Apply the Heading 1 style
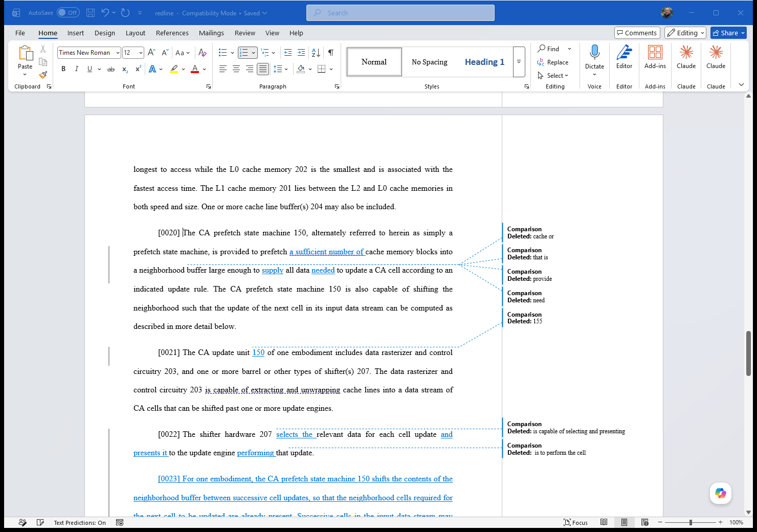 pos(484,62)
